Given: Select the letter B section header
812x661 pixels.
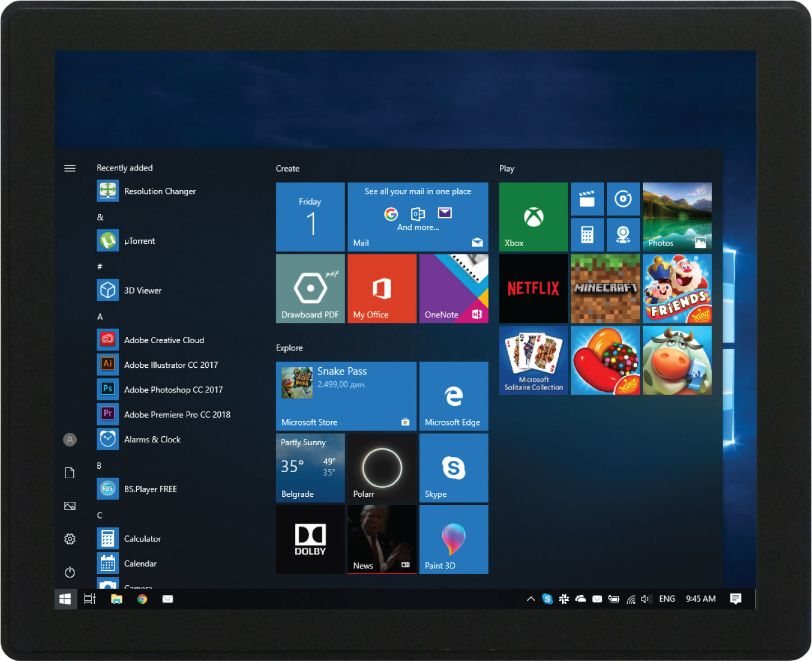Looking at the screenshot, I should click(99, 466).
